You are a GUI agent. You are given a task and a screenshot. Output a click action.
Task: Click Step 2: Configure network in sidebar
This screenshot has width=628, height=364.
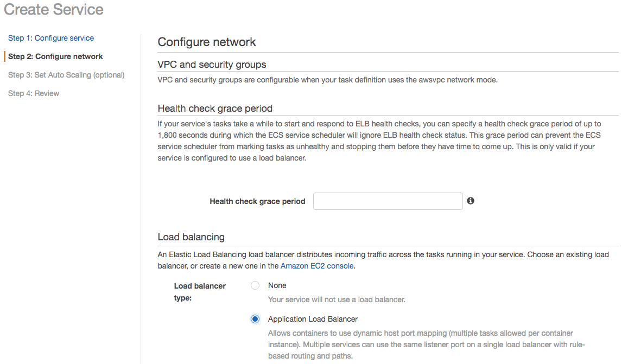[x=55, y=56]
